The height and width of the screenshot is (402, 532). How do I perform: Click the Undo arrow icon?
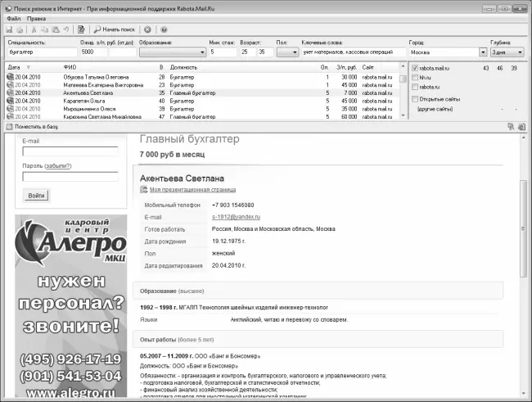[66, 29]
